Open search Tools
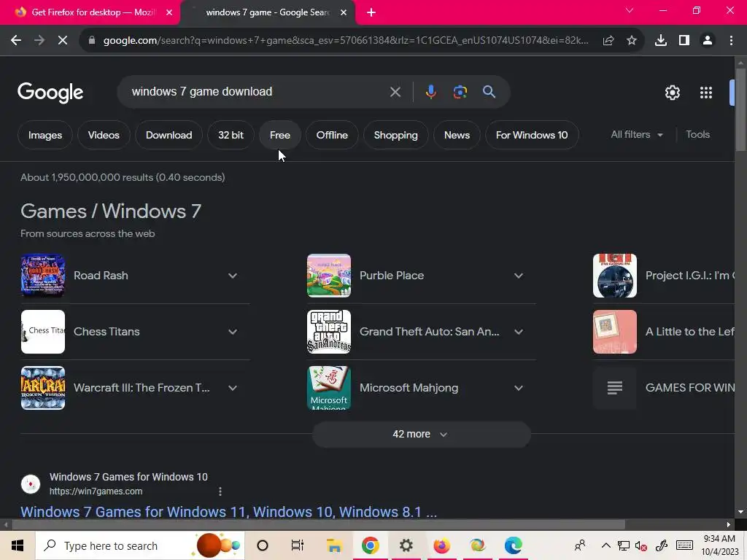Image resolution: width=747 pixels, height=560 pixels. pos(697,135)
